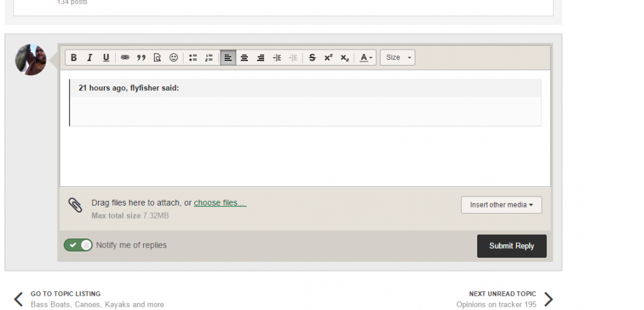644x310 pixels.
Task: Open the preview icon in toolbar
Action: pos(157,57)
